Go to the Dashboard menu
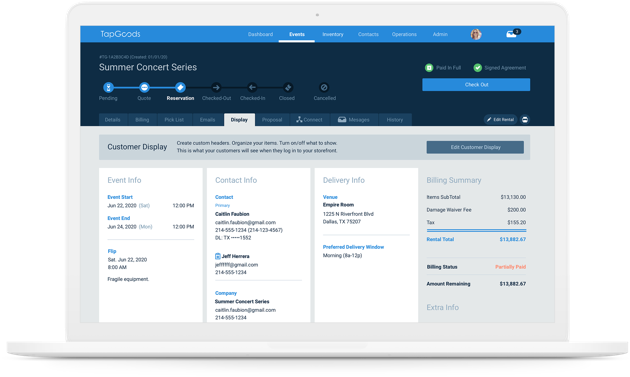 (260, 34)
